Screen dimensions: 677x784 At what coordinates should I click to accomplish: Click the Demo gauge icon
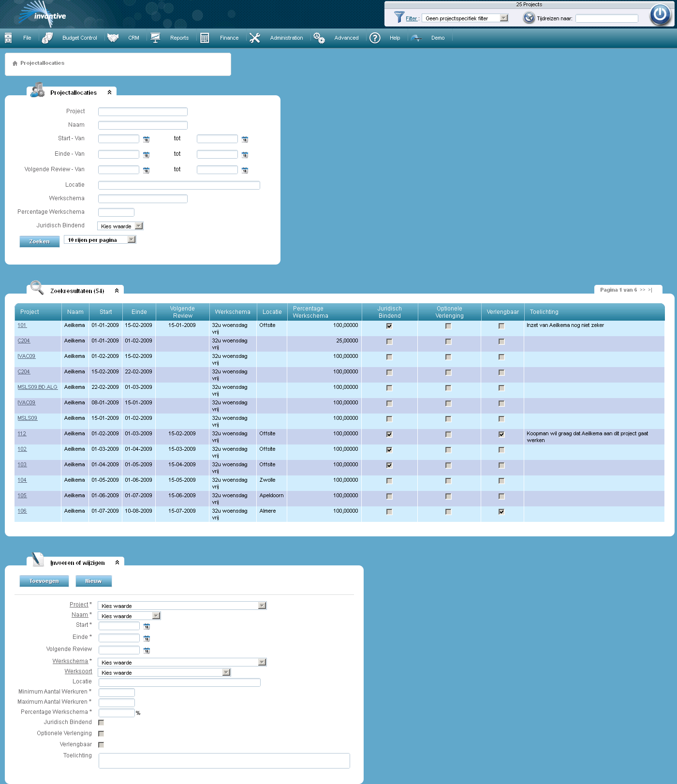pyautogui.click(x=416, y=38)
